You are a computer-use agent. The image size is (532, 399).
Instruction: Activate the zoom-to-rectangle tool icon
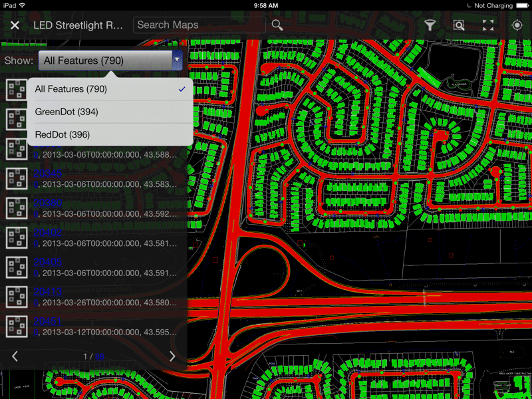tap(459, 25)
